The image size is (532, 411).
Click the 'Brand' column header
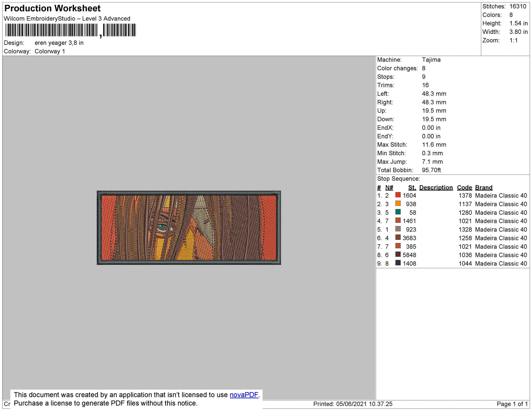[x=484, y=187]
